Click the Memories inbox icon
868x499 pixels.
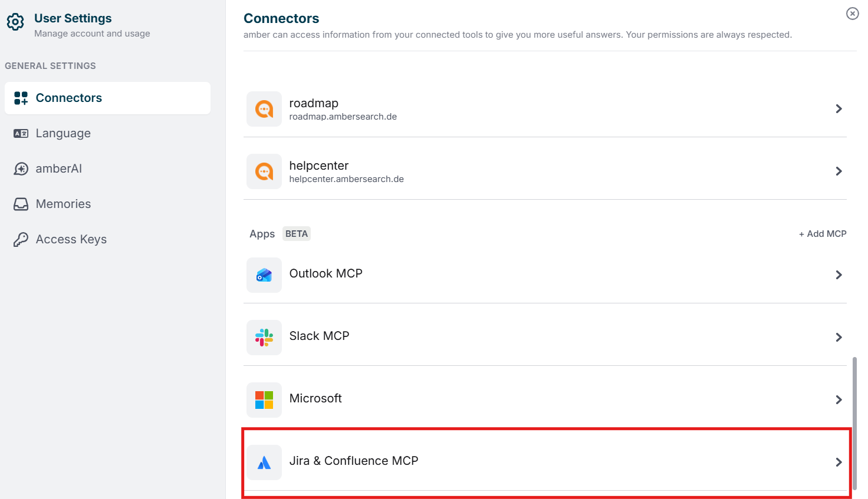coord(21,204)
